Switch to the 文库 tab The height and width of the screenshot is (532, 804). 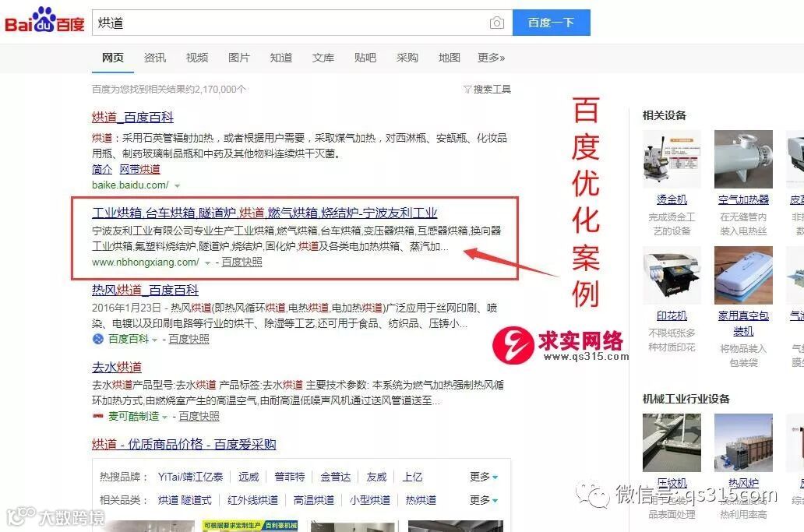click(x=323, y=58)
